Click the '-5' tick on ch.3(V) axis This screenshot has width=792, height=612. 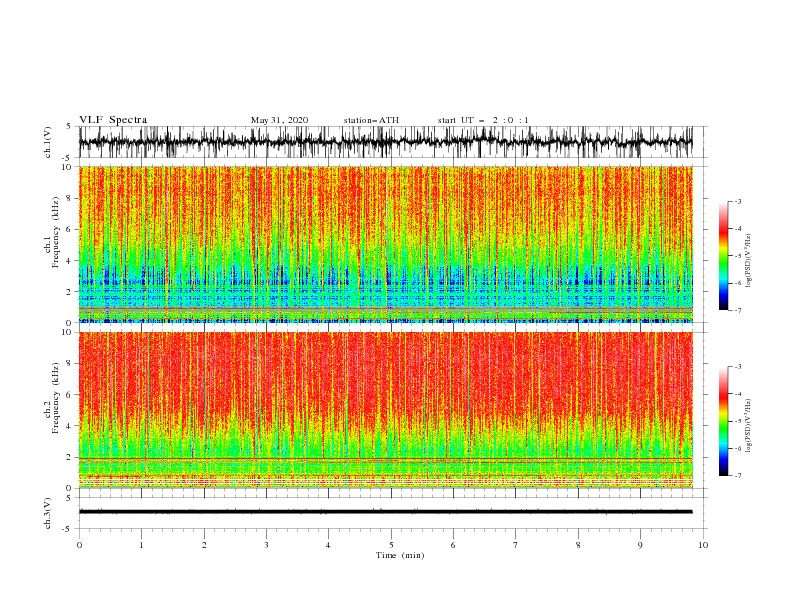pyautogui.click(x=68, y=529)
